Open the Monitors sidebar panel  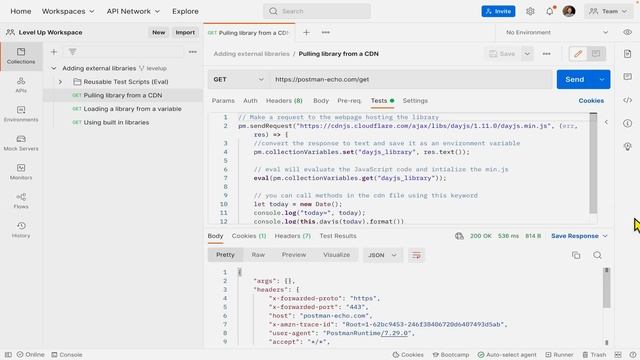point(21,172)
